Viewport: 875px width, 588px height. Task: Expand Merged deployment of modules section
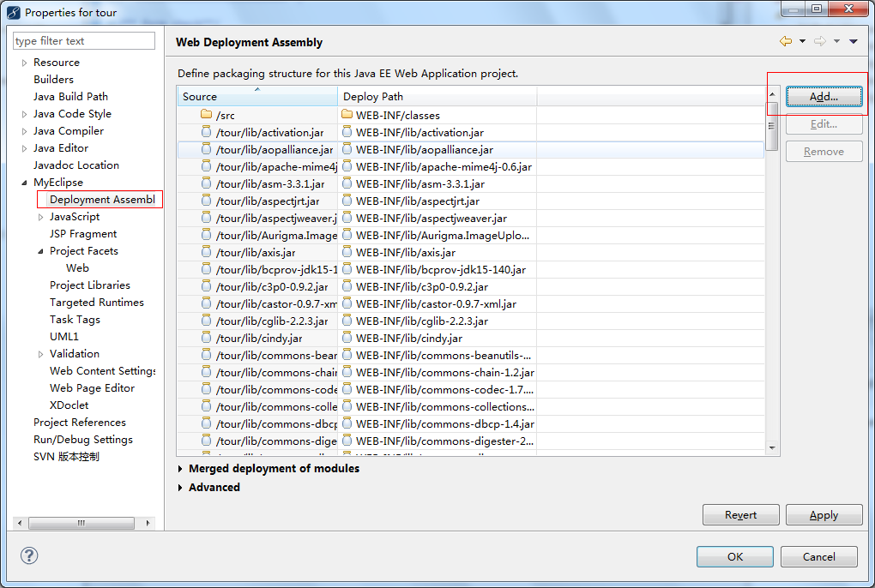click(x=181, y=469)
